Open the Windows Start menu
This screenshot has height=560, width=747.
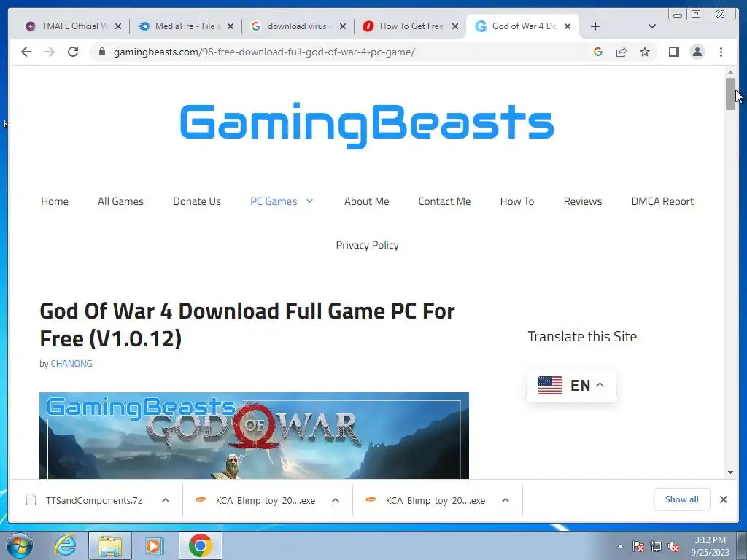tap(20, 545)
